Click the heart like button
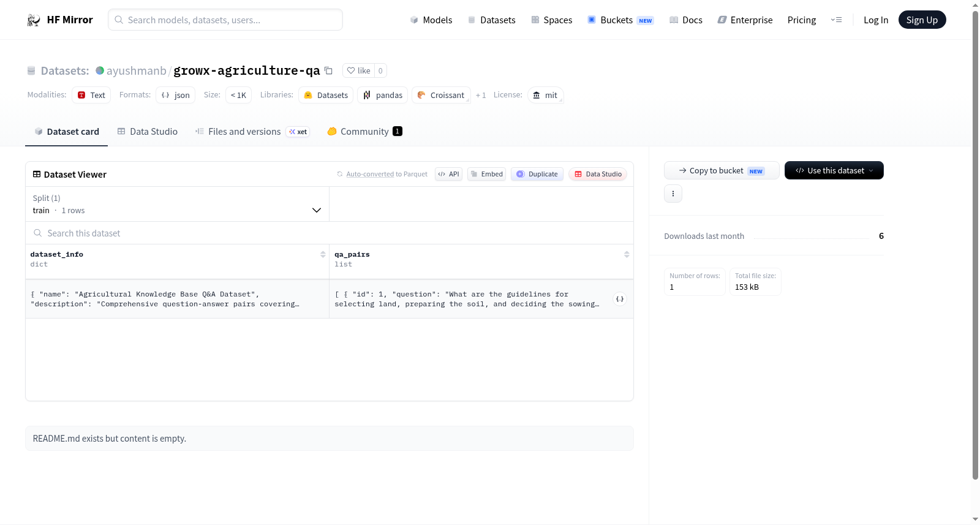This screenshot has height=525, width=980. tap(358, 70)
